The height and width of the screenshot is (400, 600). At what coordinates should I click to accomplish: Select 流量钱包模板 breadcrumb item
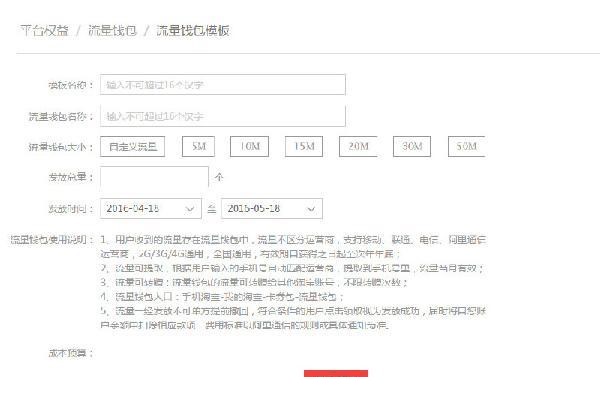193,31
